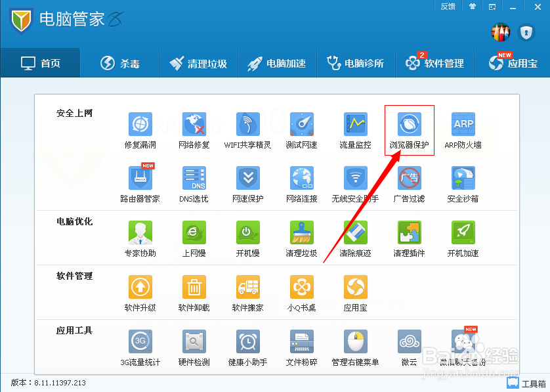The width and height of the screenshot is (550, 392).
Task: Open the 修复漏洞 tool
Action: point(140,124)
